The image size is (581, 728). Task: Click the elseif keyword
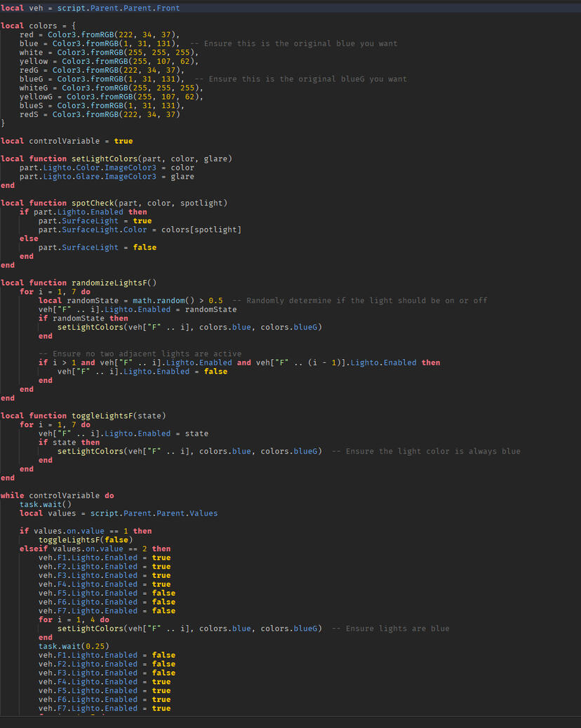coord(33,548)
